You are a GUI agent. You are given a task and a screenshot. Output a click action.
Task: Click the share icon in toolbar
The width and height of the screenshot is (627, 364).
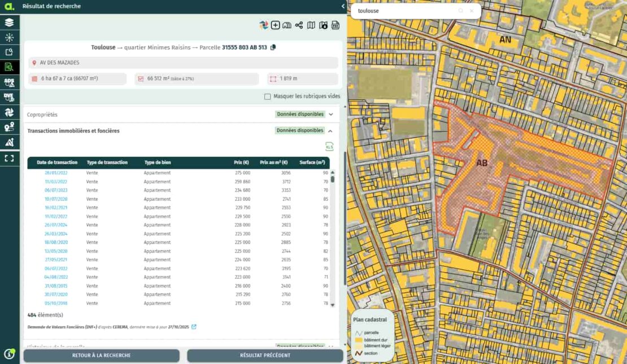(299, 25)
